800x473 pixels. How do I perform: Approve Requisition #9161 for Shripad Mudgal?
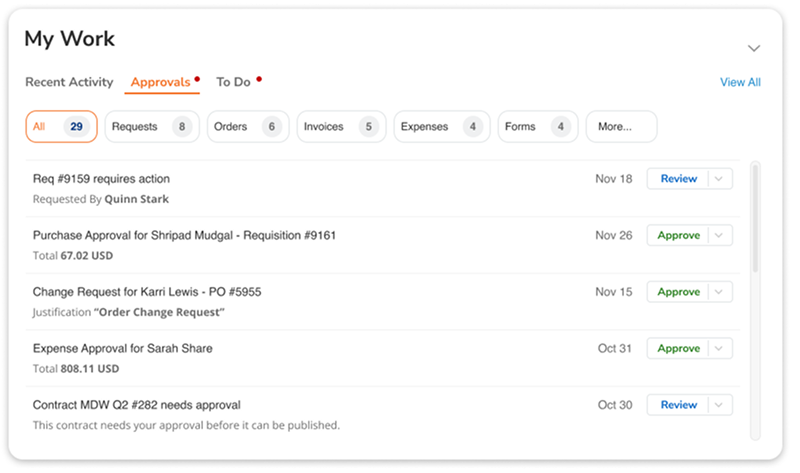point(678,236)
